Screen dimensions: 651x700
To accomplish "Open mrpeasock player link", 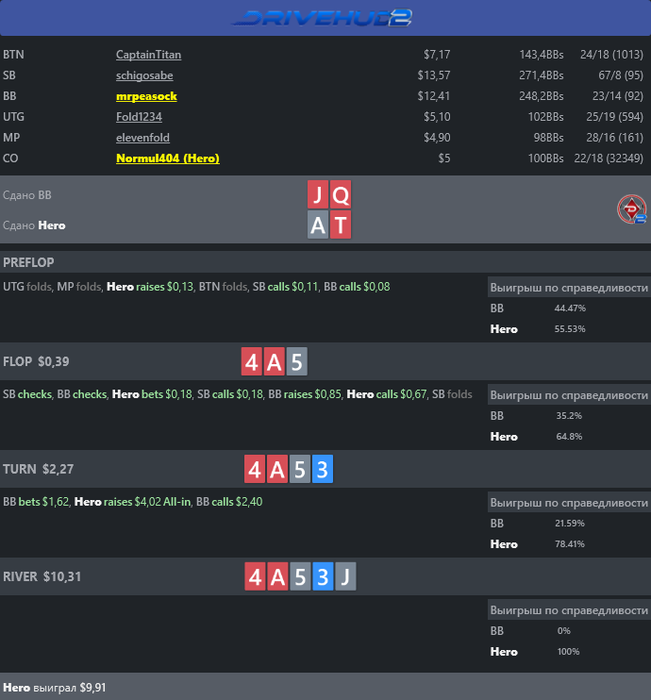I will [x=146, y=96].
